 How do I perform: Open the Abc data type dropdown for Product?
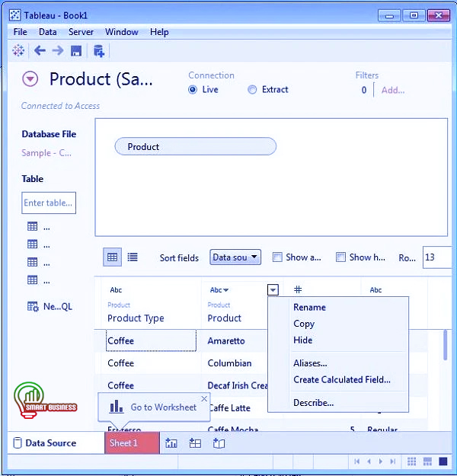[219, 290]
